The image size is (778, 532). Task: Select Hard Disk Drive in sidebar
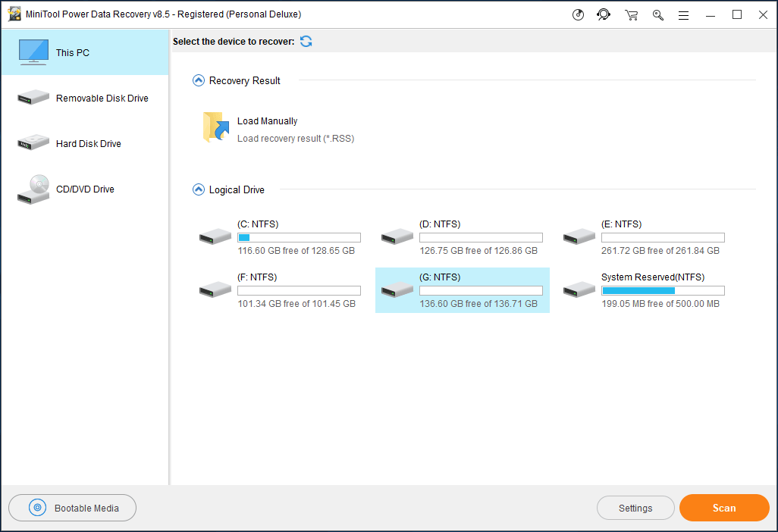click(84, 144)
